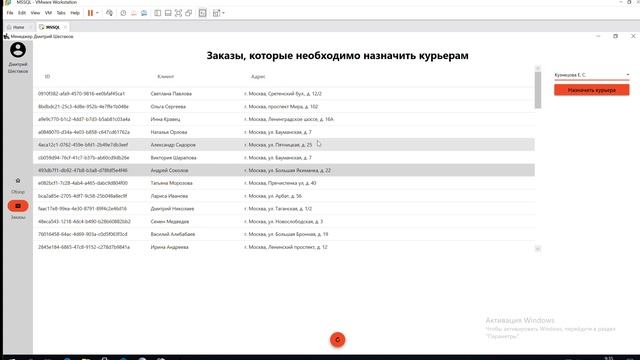640x360 pixels.
Task: Pause the virtual machine in VMware toolbar
Action: click(90, 13)
